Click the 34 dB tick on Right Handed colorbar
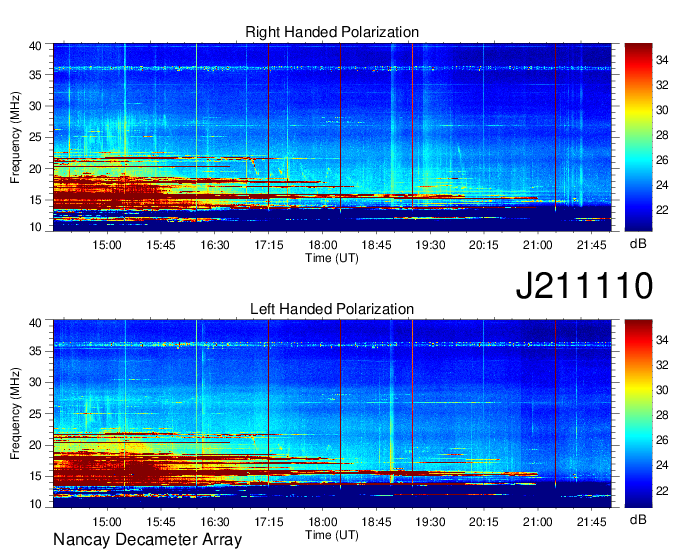680x552 pixels. point(662,60)
